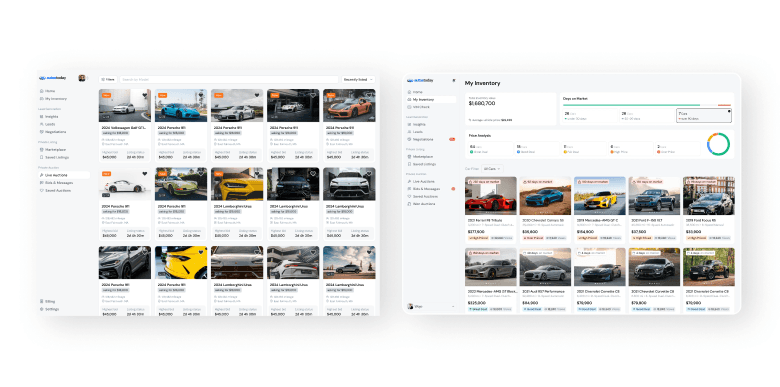This screenshot has width=780, height=387.
Task: Toggle heart on the blue Porsche 911 listing
Action: click(x=201, y=96)
